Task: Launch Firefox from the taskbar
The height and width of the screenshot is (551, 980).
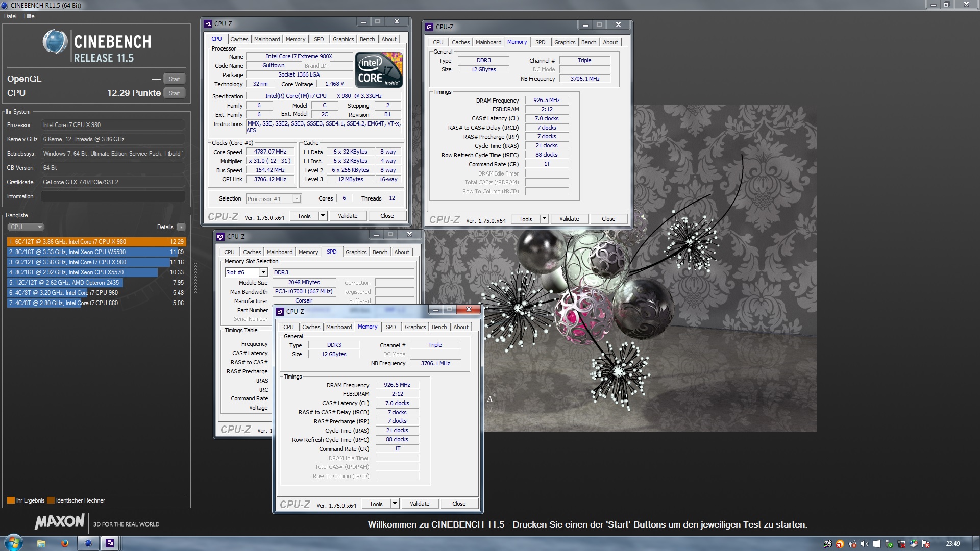Action: (65, 543)
